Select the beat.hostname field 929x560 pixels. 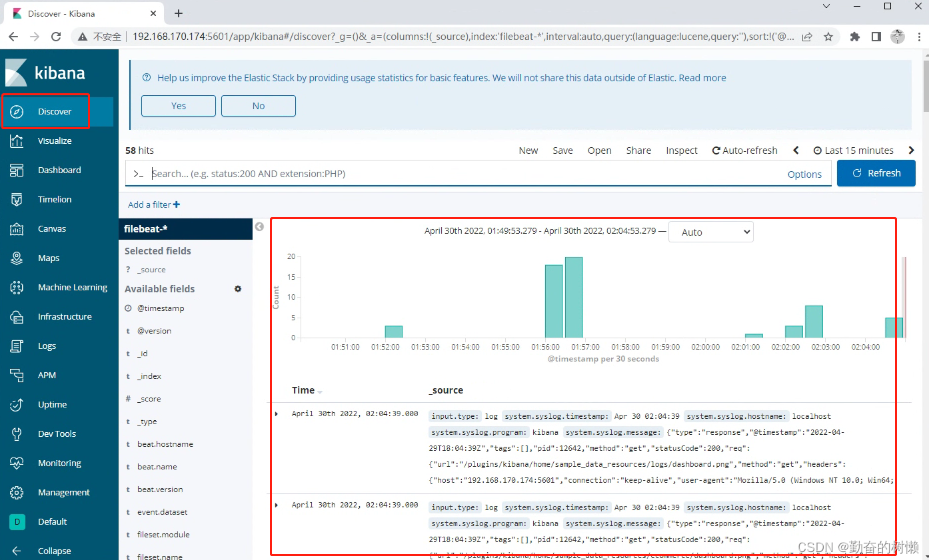[165, 444]
